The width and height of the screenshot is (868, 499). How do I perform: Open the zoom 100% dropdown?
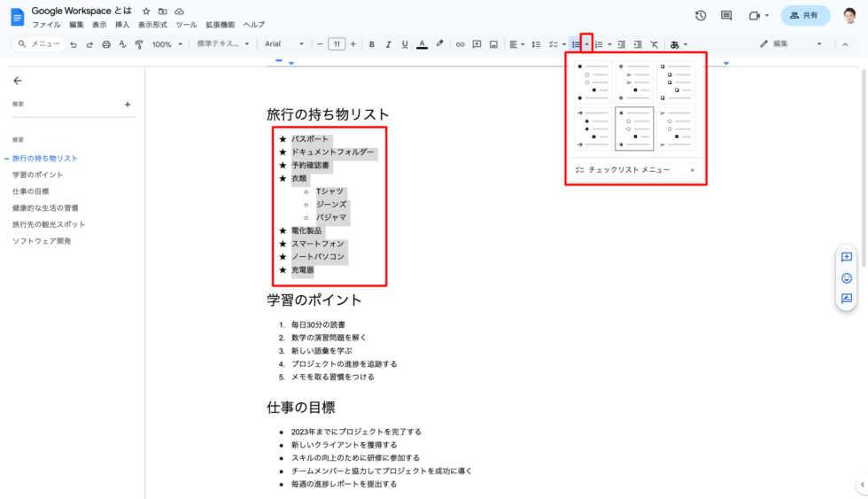pos(166,44)
